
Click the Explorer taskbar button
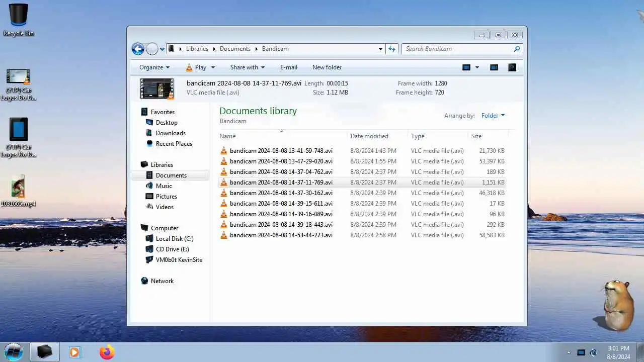pos(44,352)
